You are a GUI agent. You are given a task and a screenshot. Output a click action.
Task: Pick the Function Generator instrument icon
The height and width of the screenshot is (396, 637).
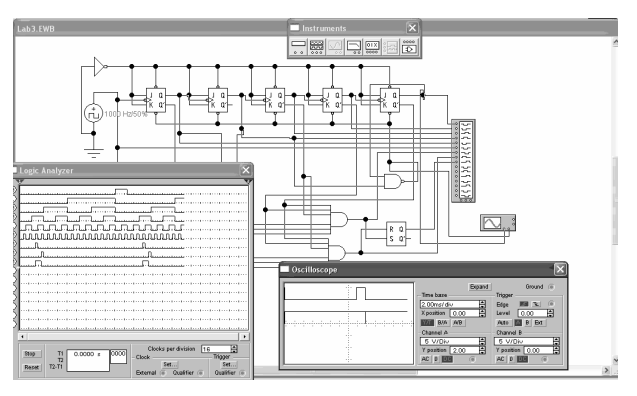pos(317,47)
